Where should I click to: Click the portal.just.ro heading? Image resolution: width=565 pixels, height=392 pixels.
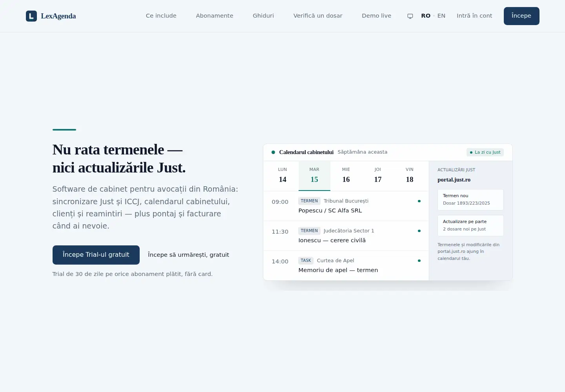pos(454,180)
